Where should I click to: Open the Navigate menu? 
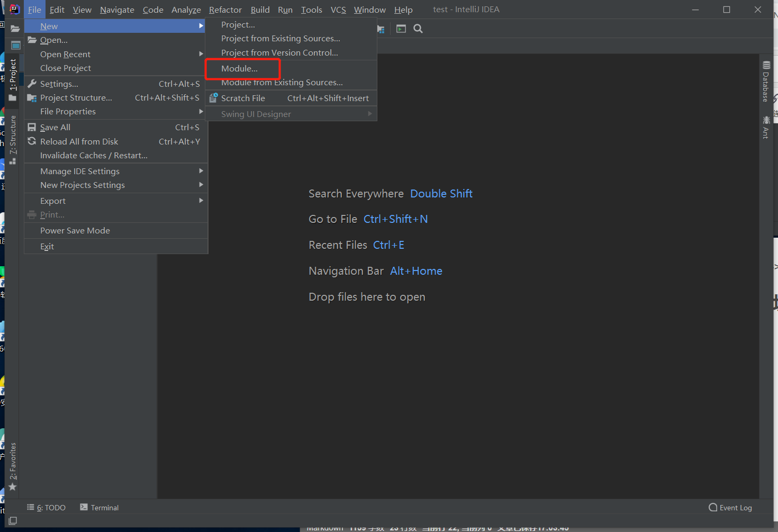point(117,10)
